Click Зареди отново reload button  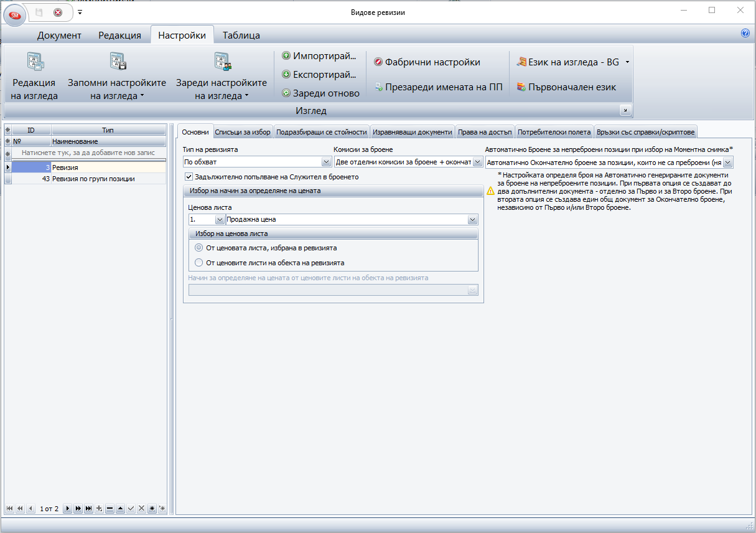[x=321, y=93]
